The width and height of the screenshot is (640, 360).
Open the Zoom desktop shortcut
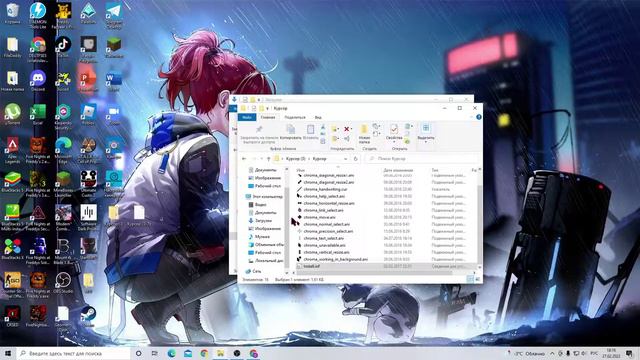[113, 114]
